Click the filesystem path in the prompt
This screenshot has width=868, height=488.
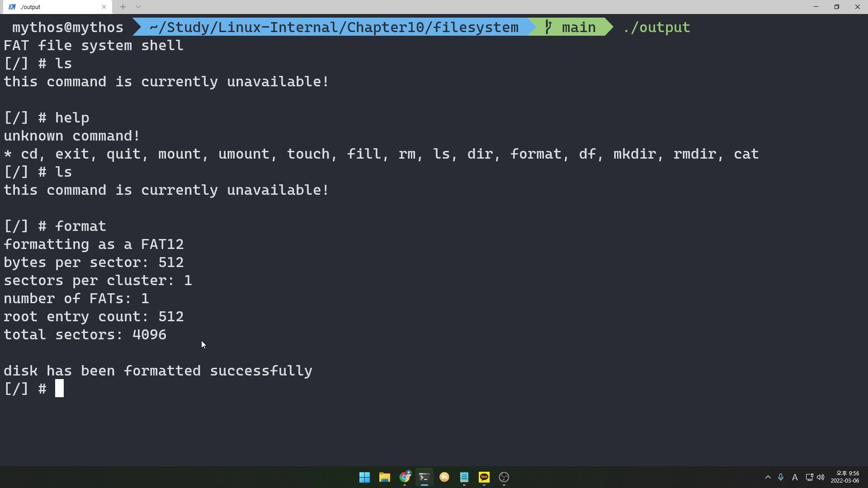(x=333, y=27)
